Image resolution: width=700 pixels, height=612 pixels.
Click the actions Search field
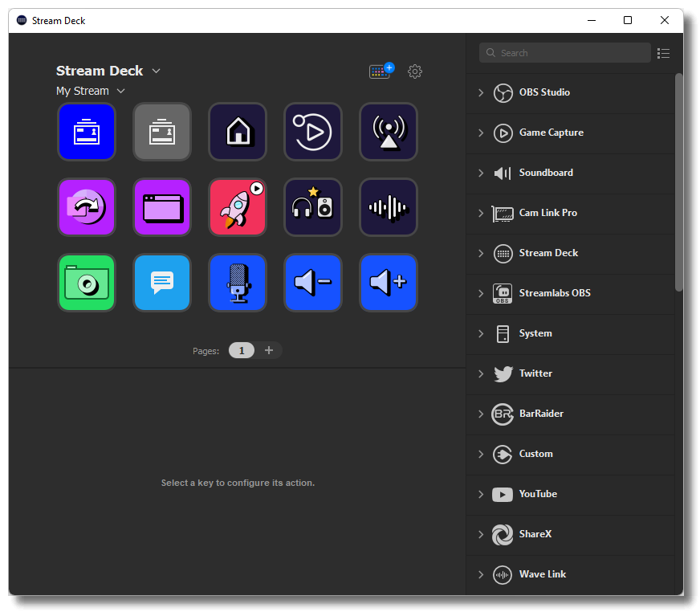click(x=564, y=53)
